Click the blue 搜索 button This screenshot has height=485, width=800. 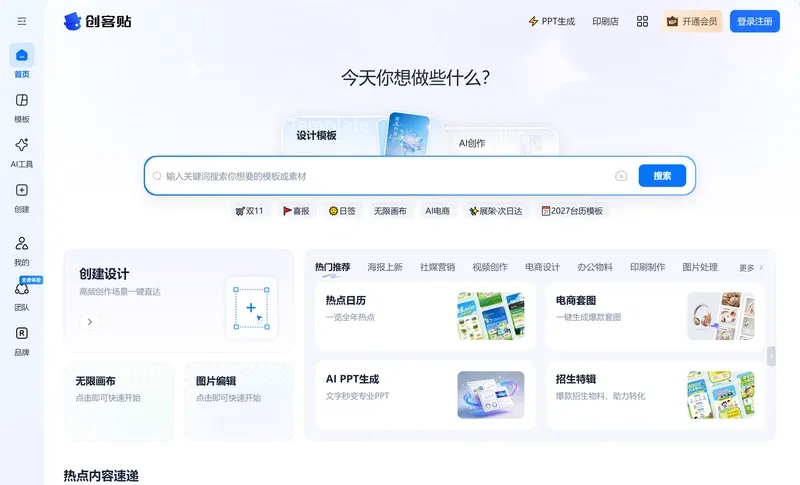(662, 176)
